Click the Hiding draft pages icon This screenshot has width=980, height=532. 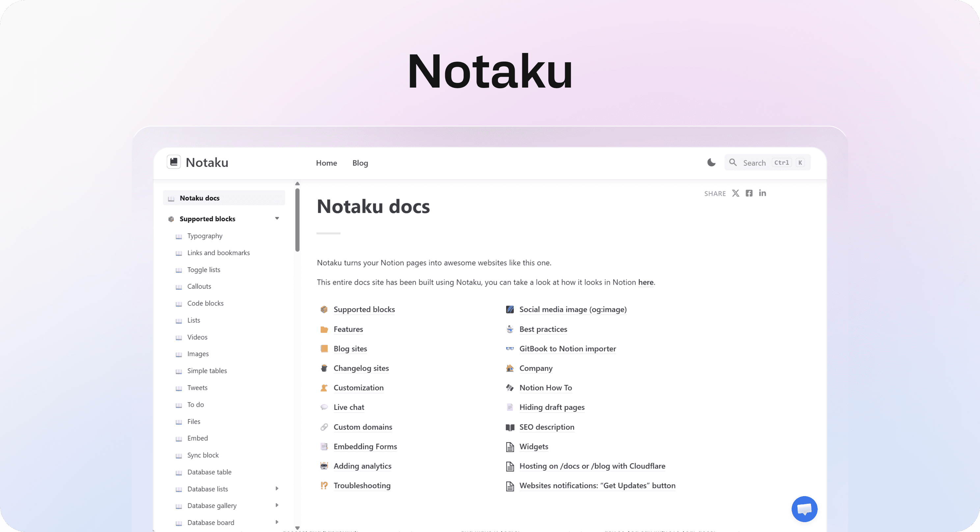pos(510,407)
